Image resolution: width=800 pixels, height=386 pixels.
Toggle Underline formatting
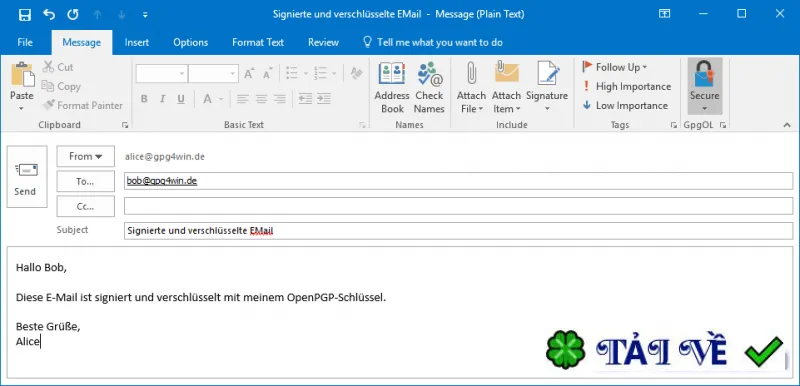pyautogui.click(x=181, y=99)
